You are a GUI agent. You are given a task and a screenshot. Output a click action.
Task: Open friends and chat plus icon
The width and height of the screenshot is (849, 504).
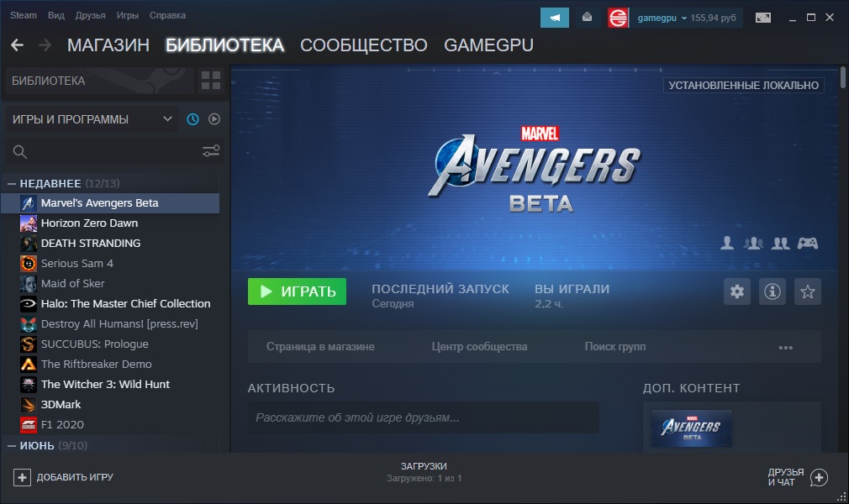point(819,477)
